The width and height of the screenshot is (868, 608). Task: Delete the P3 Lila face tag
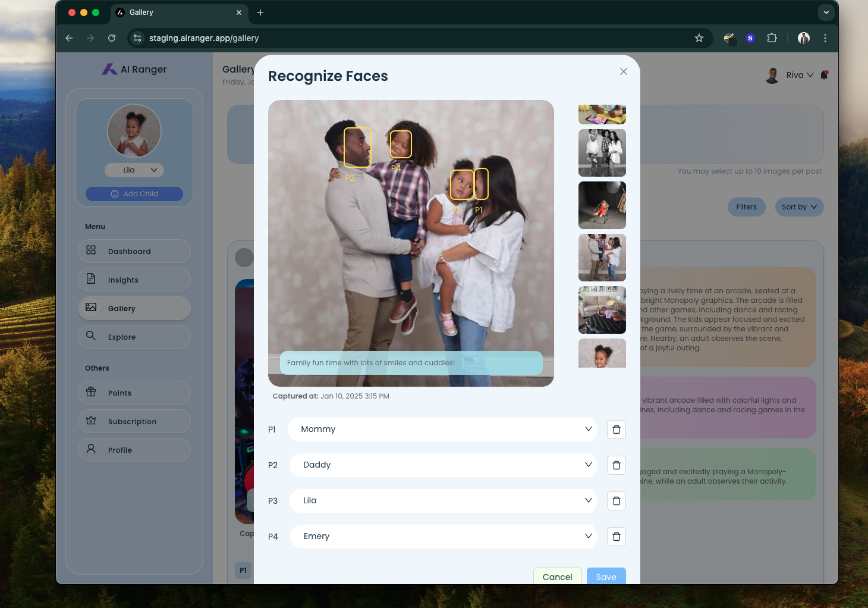(x=617, y=501)
